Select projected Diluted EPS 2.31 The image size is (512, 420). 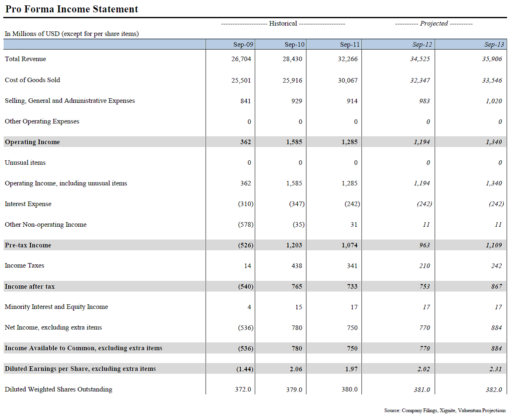[x=496, y=369]
